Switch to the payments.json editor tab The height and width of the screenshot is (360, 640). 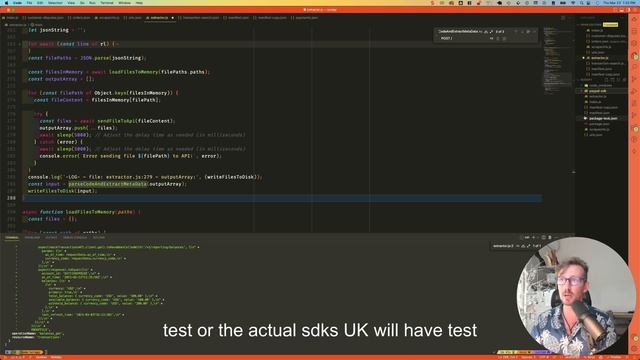pos(304,18)
